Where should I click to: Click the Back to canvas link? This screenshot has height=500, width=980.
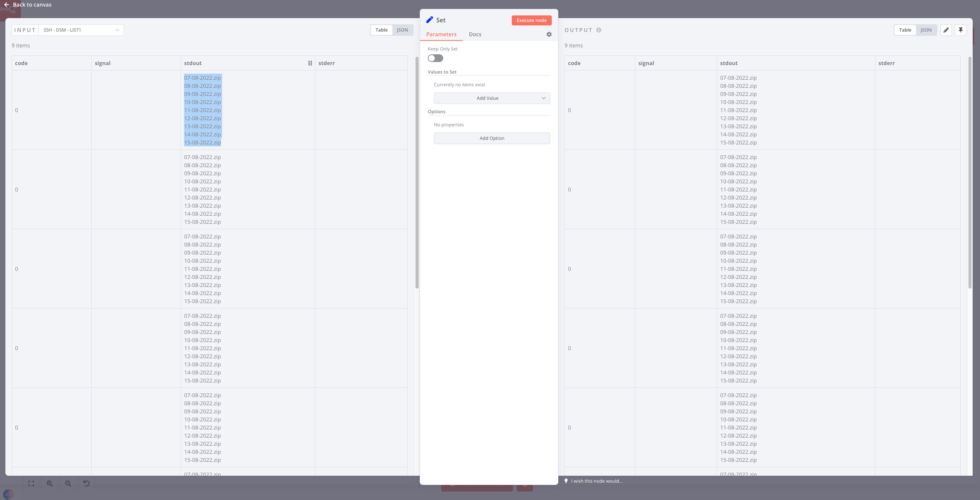(x=32, y=5)
